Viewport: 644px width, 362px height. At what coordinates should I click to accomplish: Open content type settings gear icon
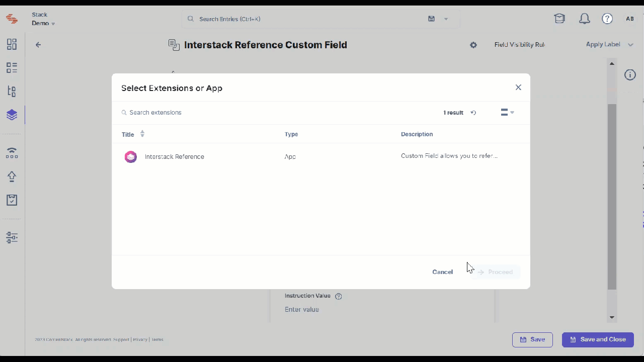click(473, 45)
